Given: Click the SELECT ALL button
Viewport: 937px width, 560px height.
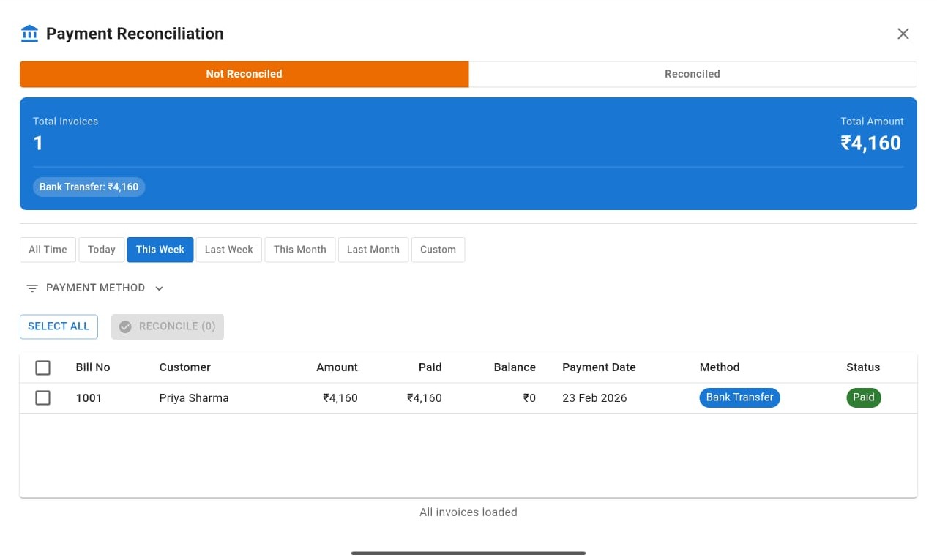Looking at the screenshot, I should pos(59,326).
